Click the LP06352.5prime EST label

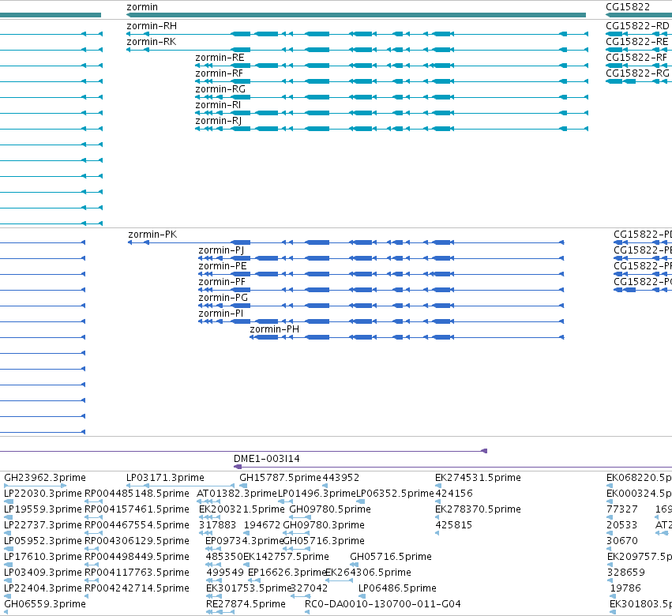click(395, 494)
